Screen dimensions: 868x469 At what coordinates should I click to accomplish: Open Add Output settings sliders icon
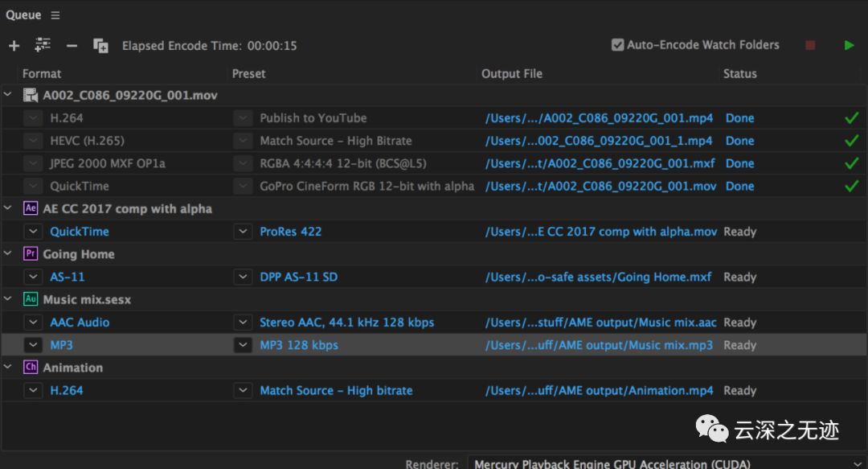coord(43,45)
